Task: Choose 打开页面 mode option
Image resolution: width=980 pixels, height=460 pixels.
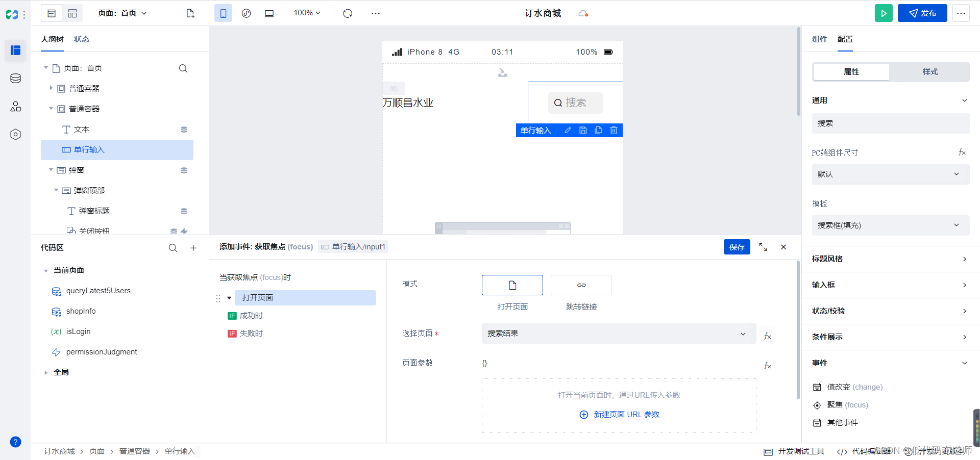Action: coord(512,285)
